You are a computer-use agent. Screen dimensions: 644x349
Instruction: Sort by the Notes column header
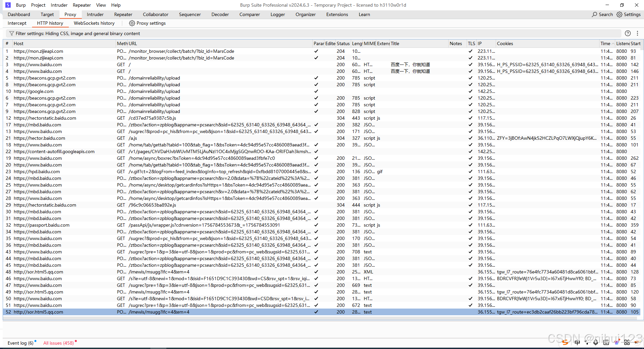pos(457,43)
